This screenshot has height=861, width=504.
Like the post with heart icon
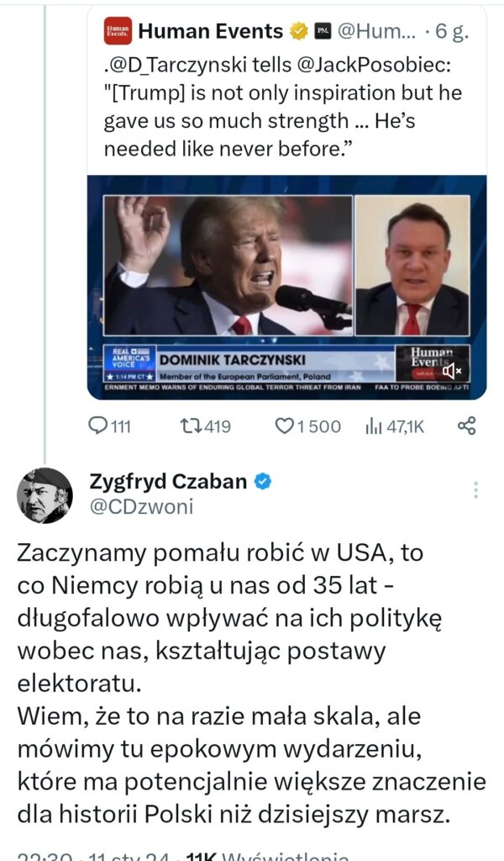pyautogui.click(x=286, y=426)
